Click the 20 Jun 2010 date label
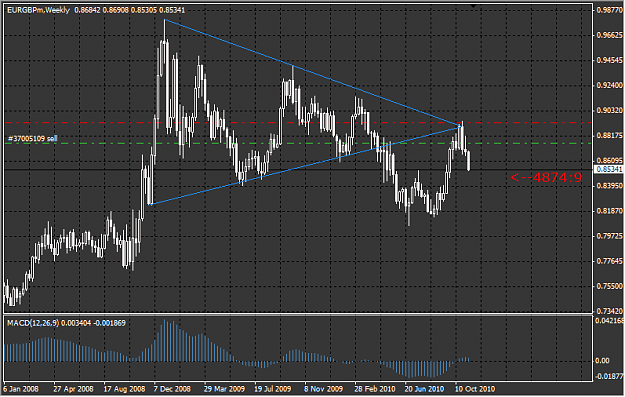The height and width of the screenshot is (397, 625). (425, 389)
